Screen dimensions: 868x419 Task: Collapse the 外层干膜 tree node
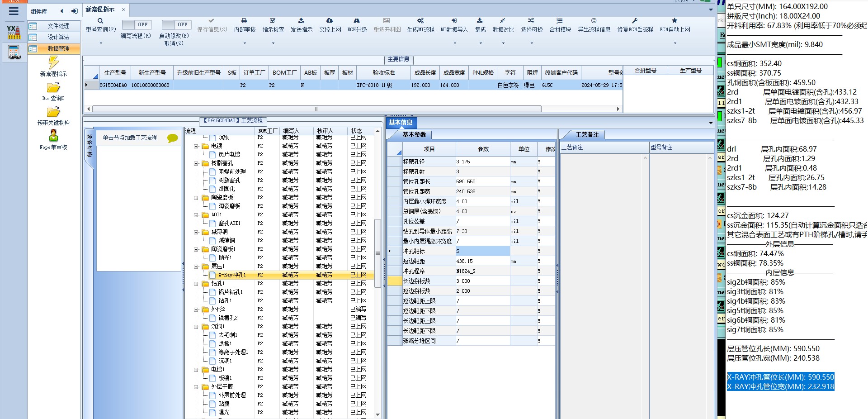click(197, 387)
